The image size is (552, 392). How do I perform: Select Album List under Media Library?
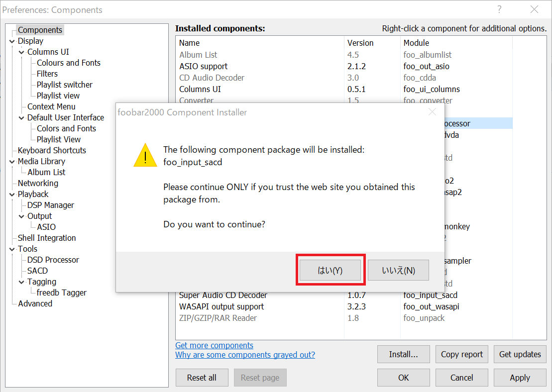[x=46, y=172]
